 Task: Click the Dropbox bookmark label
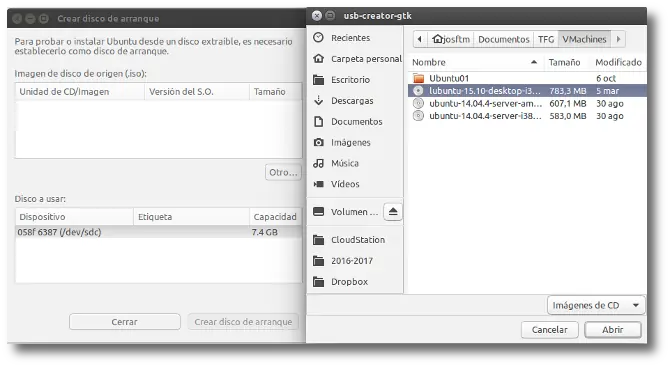pyautogui.click(x=350, y=282)
